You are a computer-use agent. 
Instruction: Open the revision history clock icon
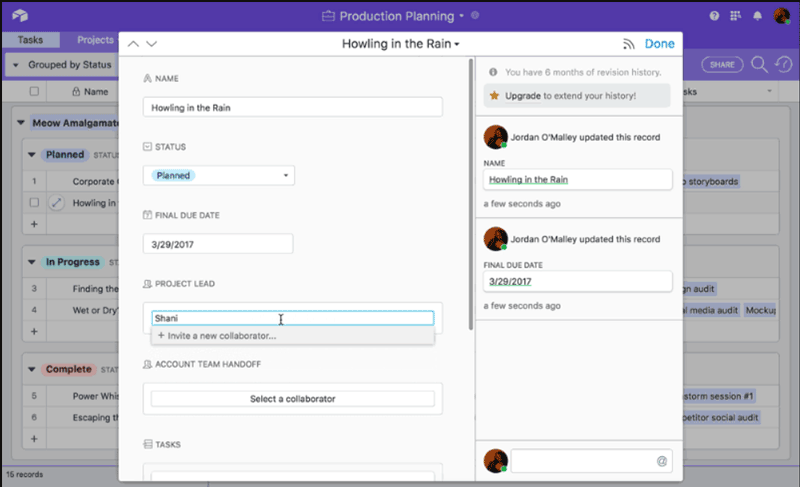tap(783, 65)
